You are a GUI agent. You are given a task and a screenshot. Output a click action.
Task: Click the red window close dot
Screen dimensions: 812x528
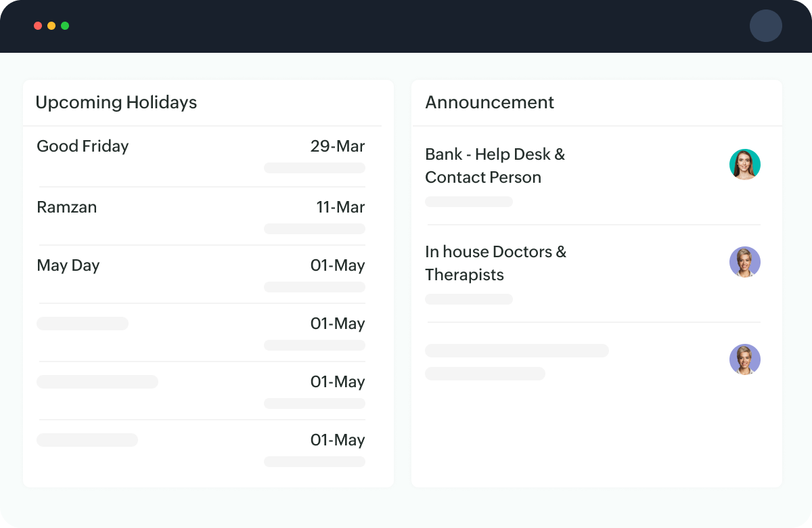pos(38,26)
